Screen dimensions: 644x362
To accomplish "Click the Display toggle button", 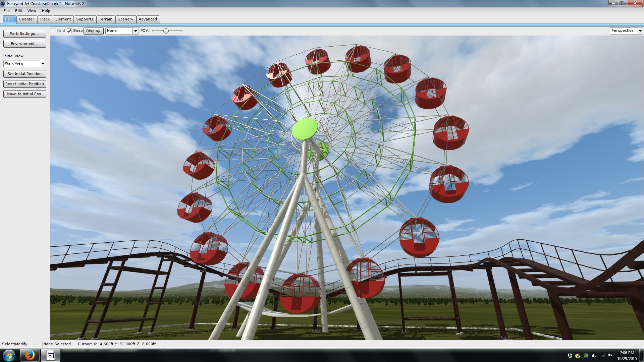I will point(93,31).
